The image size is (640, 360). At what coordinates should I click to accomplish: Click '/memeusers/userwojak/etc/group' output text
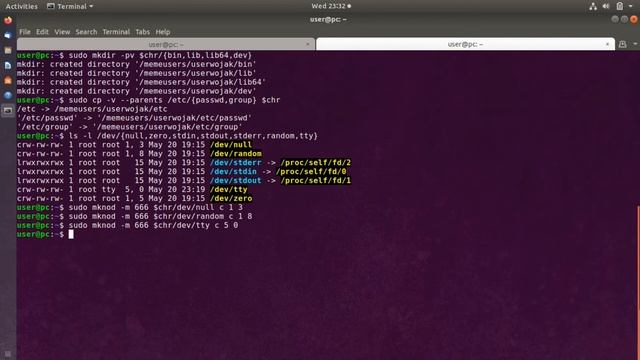click(x=167, y=127)
